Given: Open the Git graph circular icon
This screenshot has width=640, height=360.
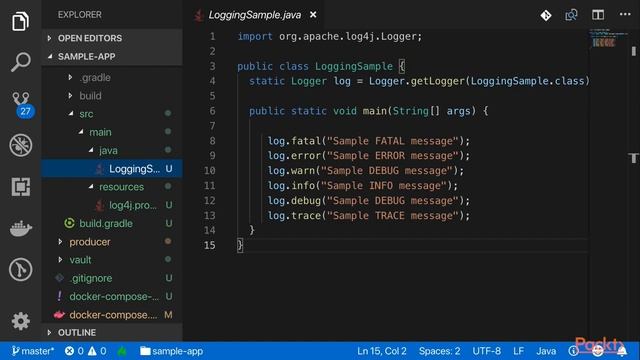Looking at the screenshot, I should click(20, 269).
